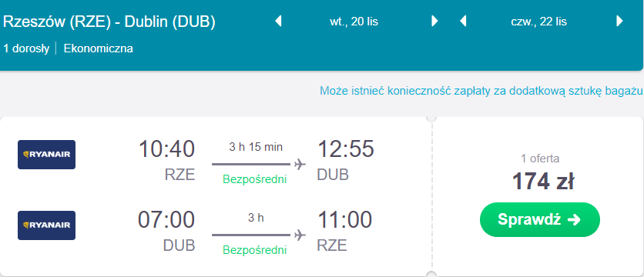
Task: Select outbound departure time 10:40
Action: pos(166,149)
